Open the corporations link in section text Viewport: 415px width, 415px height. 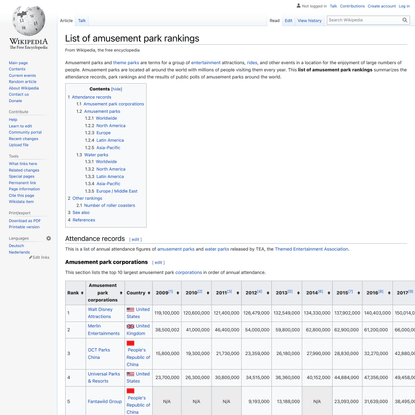click(x=188, y=272)
